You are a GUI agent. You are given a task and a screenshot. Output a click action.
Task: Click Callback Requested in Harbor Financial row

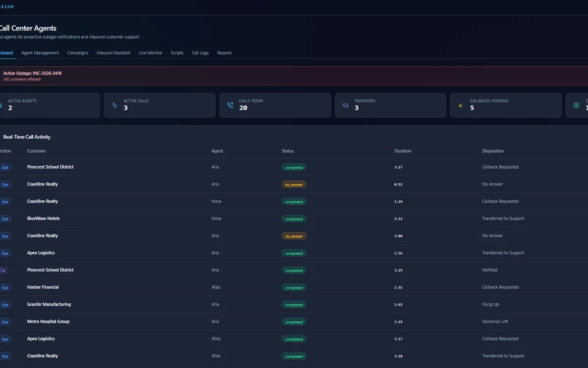[500, 287]
